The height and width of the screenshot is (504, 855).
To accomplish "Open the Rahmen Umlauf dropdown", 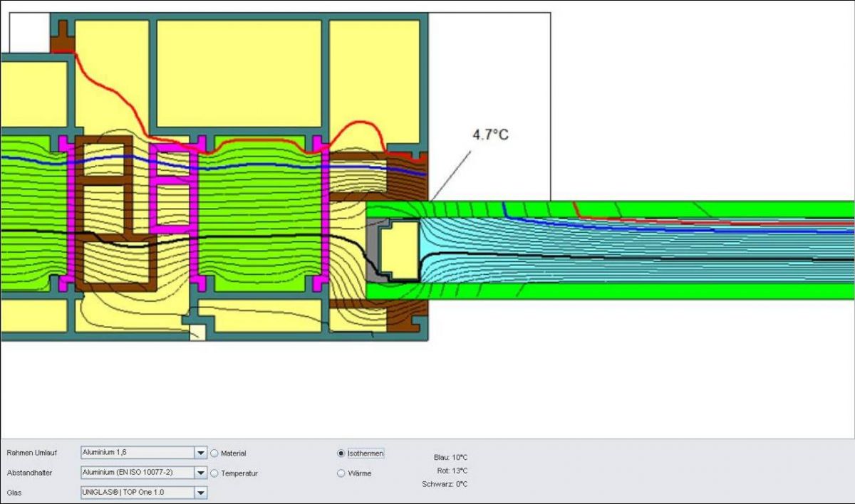I will click(x=200, y=453).
